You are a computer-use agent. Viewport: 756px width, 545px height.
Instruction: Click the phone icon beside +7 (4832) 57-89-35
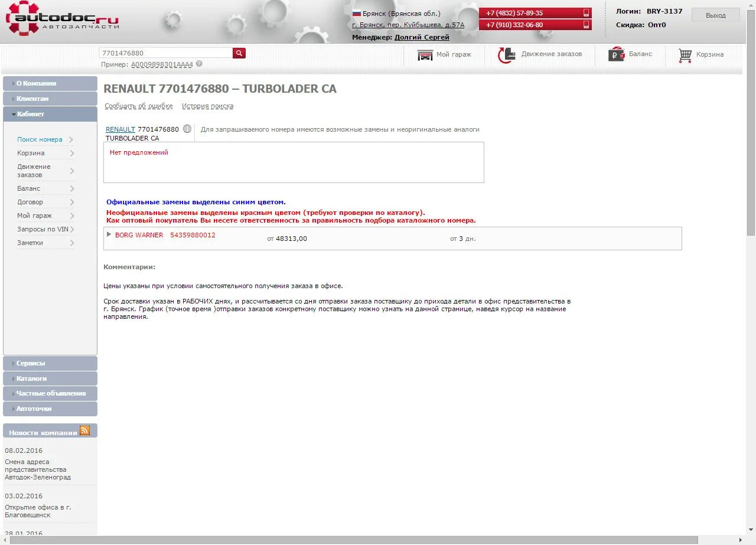pyautogui.click(x=586, y=13)
